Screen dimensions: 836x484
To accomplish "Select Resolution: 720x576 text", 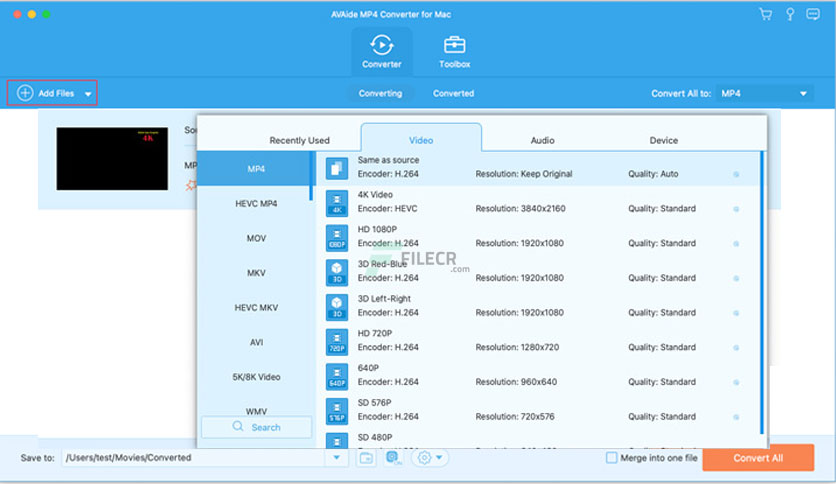I will (515, 416).
